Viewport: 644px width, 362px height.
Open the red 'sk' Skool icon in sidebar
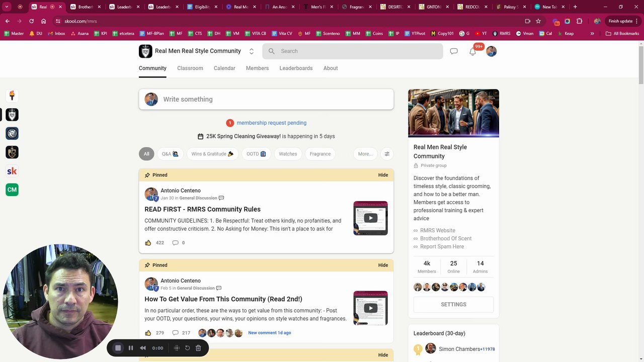point(12,171)
